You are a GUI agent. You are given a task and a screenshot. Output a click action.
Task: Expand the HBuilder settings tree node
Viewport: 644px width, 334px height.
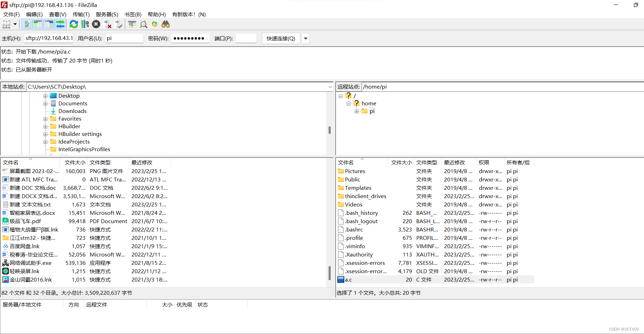pos(45,134)
